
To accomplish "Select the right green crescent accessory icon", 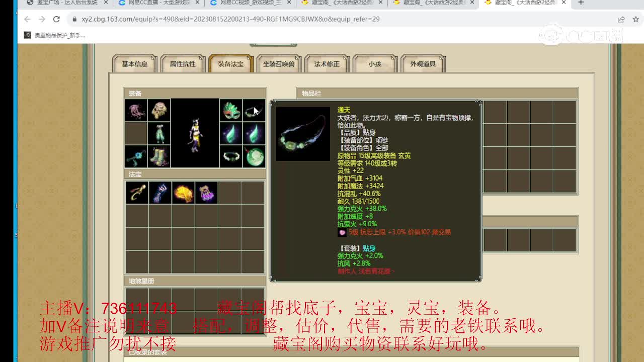I will (x=254, y=133).
